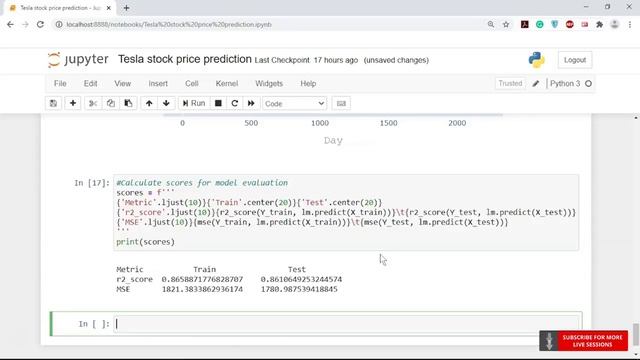Image resolution: width=640 pixels, height=360 pixels.
Task: Click the Day axis label of the chart
Action: pyautogui.click(x=333, y=140)
